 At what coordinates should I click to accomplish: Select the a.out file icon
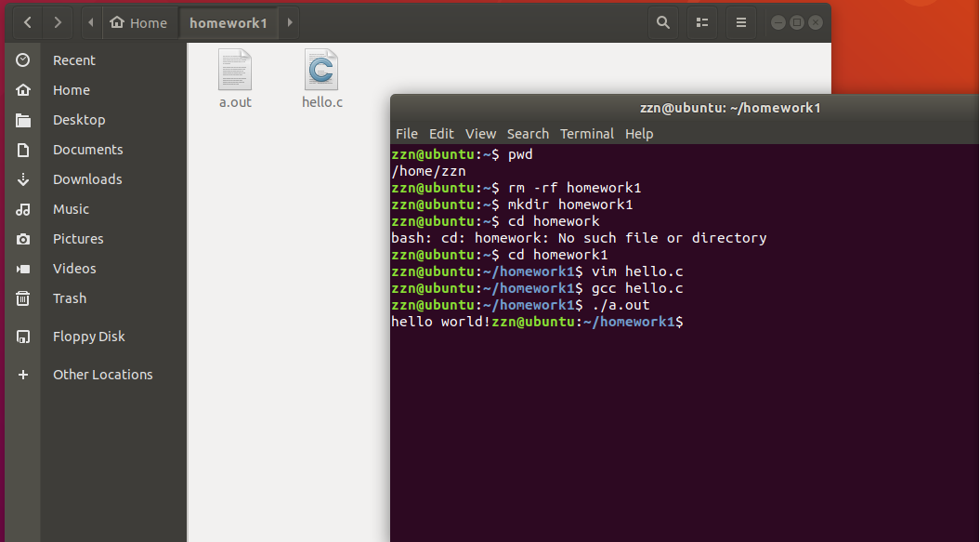235,70
